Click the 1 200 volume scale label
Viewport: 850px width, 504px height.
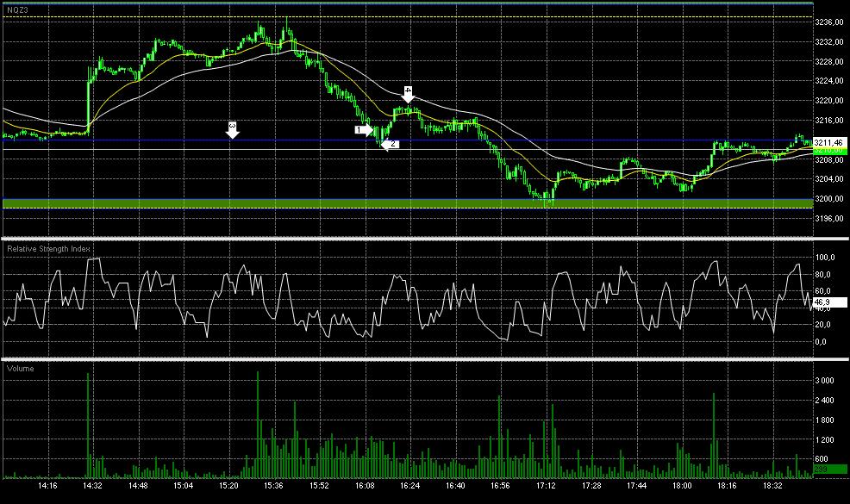click(824, 439)
